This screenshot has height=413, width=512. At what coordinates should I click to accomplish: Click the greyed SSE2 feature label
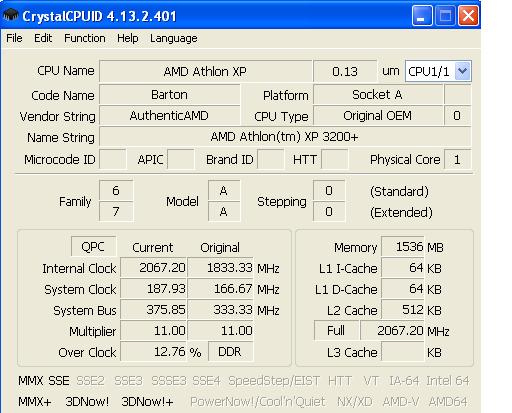coord(90,381)
